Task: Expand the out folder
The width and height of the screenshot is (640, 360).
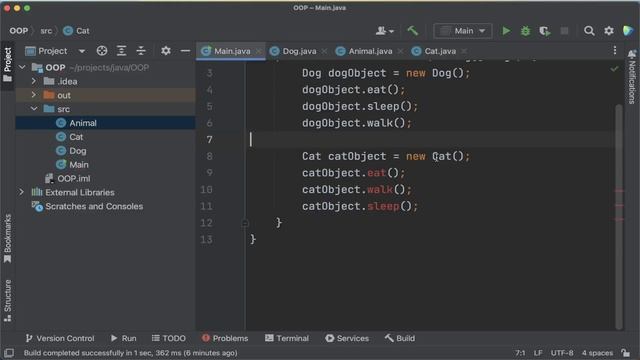Action: coord(33,95)
